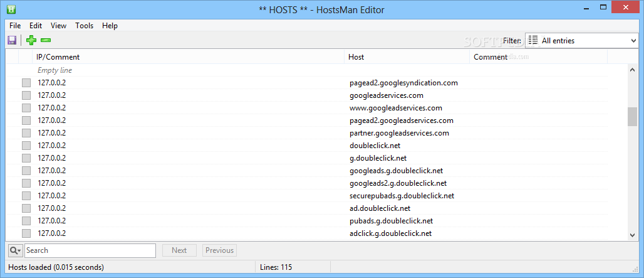Select host g.doubleclick.net
The width and height of the screenshot is (644, 278).
(x=378, y=158)
